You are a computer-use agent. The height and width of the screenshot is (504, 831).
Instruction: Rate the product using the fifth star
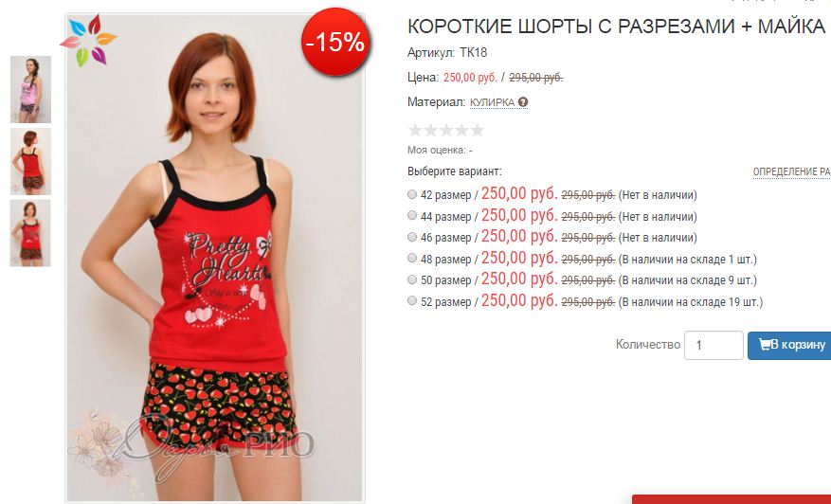coord(478,130)
